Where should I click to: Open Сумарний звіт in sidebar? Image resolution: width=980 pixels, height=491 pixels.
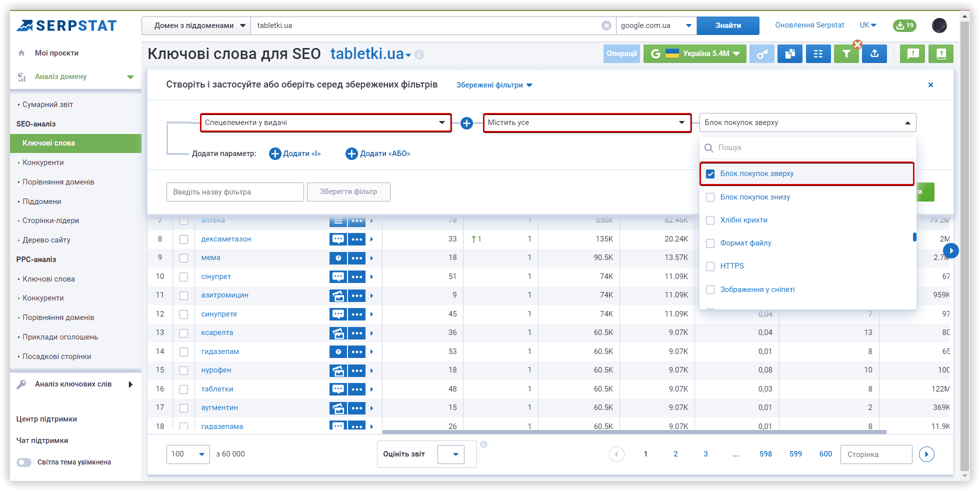(x=47, y=104)
